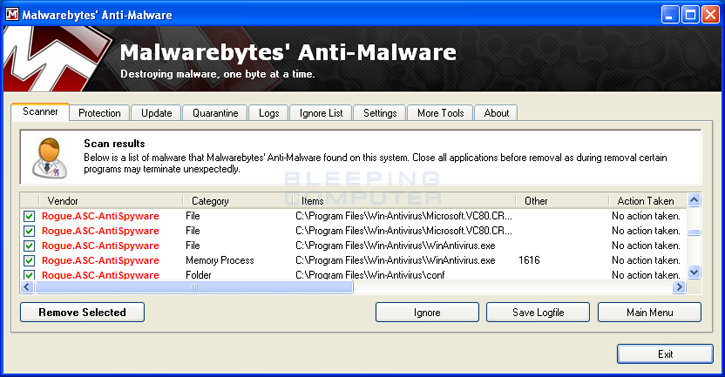This screenshot has width=725, height=377.
Task: Click the horizontal scrollbar thumb
Action: coord(194,287)
